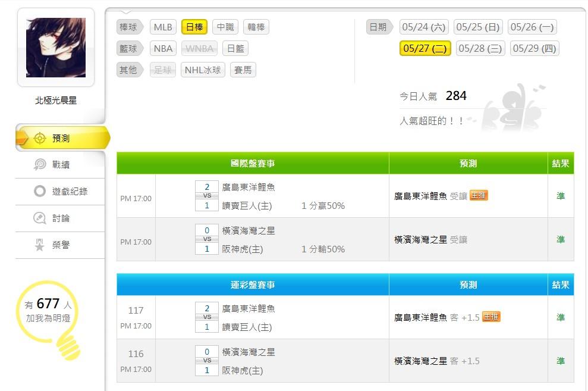Screen dimensions: 588x391
Task: Select the NHL冰球 filter
Action: [x=203, y=70]
